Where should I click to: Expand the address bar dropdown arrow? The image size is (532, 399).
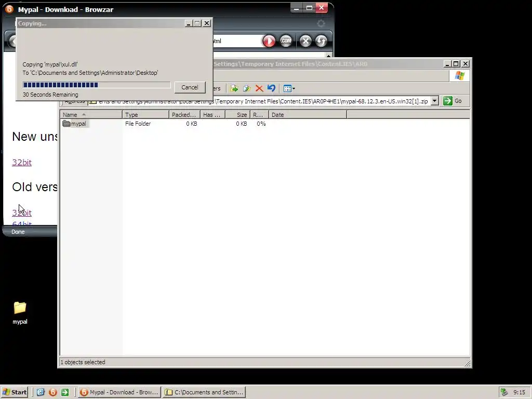435,101
